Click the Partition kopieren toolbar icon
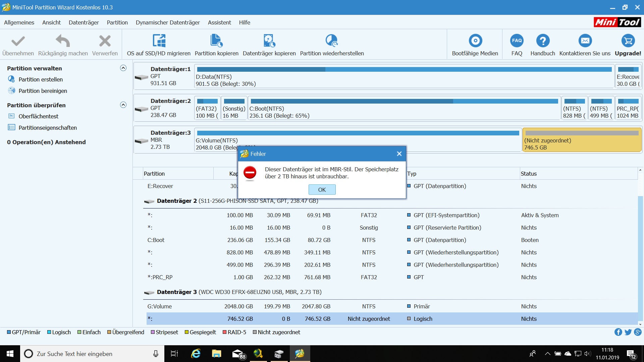The width and height of the screenshot is (644, 362). (x=216, y=41)
